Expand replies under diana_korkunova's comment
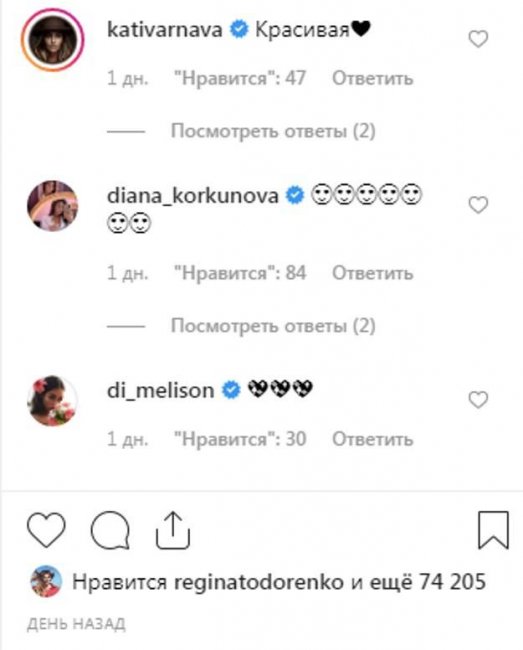Screen dimensions: 523x650 pos(273,326)
